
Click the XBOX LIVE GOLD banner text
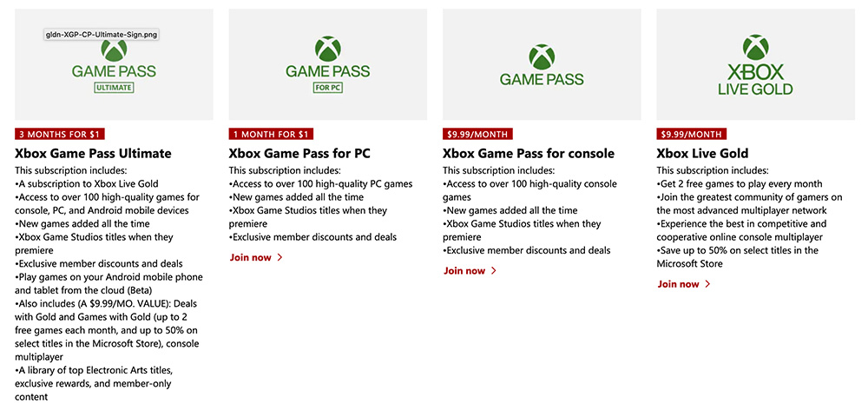coord(756,80)
